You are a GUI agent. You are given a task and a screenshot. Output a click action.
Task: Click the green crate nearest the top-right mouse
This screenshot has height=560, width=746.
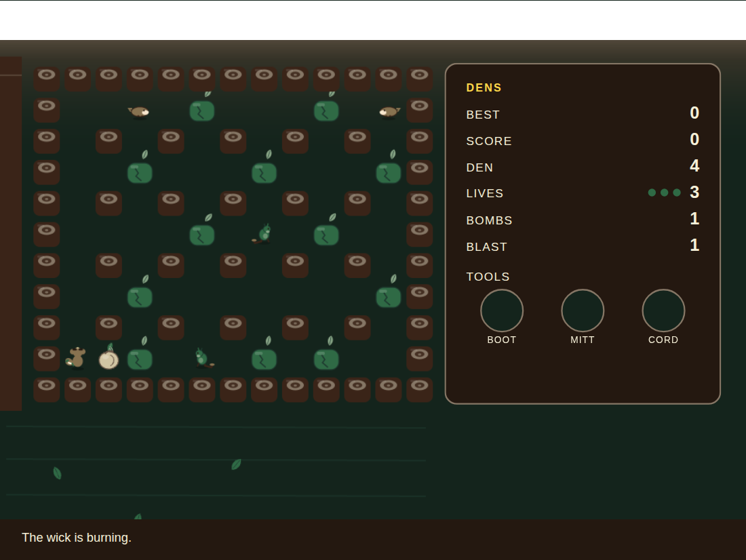(326, 111)
